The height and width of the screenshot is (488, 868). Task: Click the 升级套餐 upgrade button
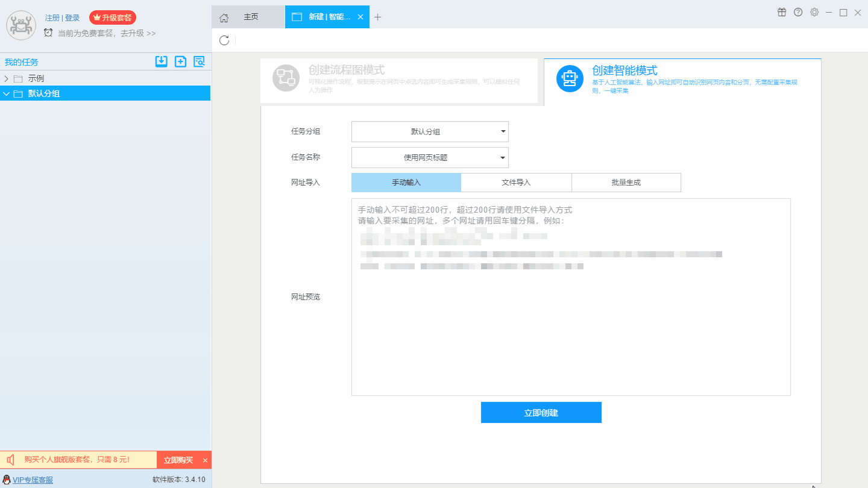(113, 17)
